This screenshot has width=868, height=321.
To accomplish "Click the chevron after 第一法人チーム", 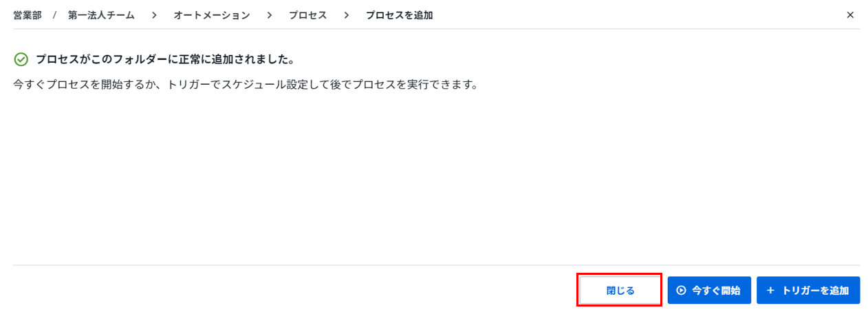I will [153, 15].
